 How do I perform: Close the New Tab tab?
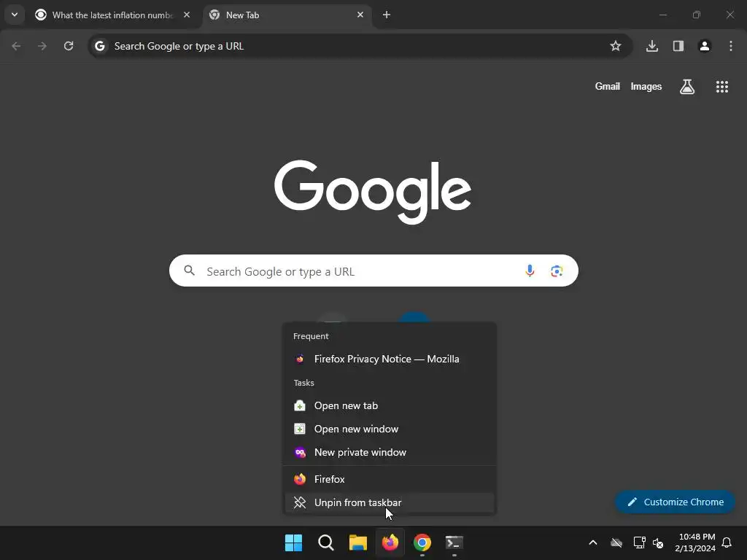point(360,15)
